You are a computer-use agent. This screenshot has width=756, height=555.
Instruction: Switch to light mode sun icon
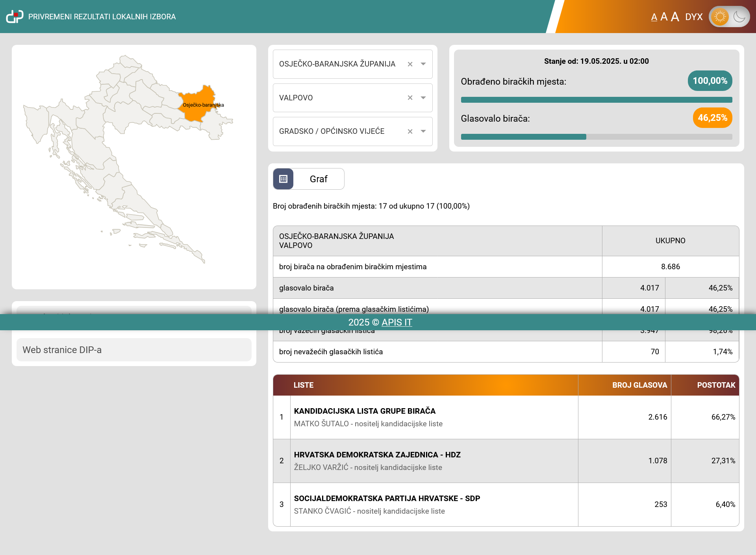[x=720, y=17]
